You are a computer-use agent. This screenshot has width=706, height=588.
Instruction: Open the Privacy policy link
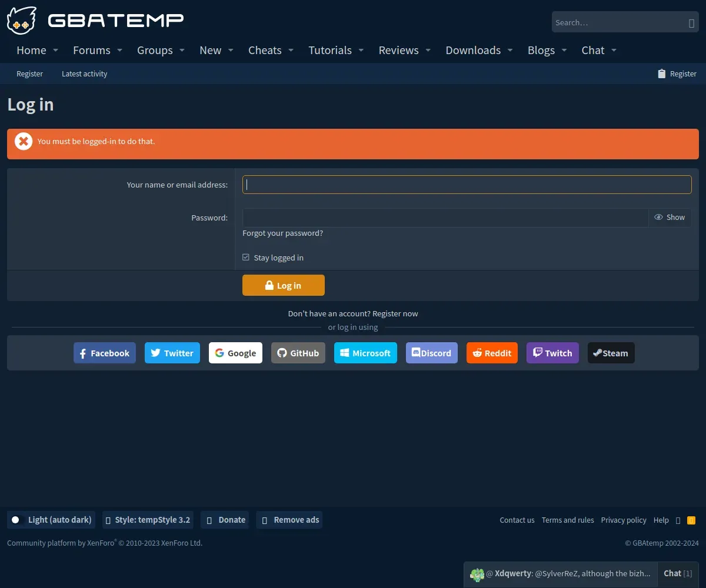(x=624, y=520)
